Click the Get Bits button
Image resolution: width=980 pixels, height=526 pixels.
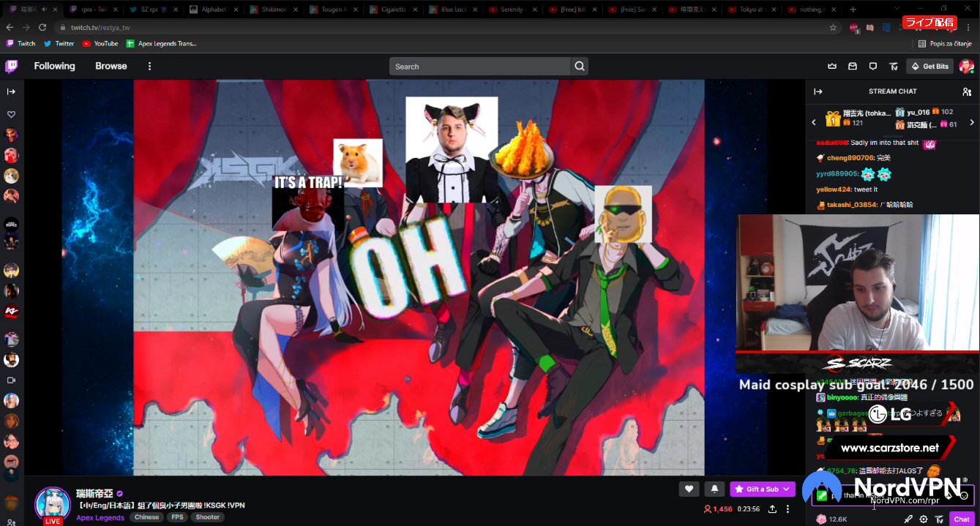pos(929,67)
